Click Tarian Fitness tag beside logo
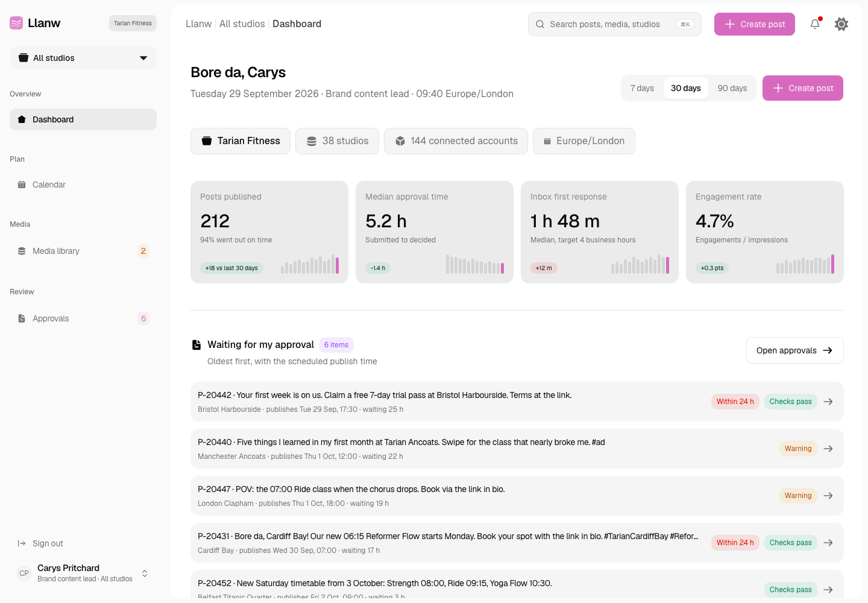The image size is (868, 603). [133, 23]
